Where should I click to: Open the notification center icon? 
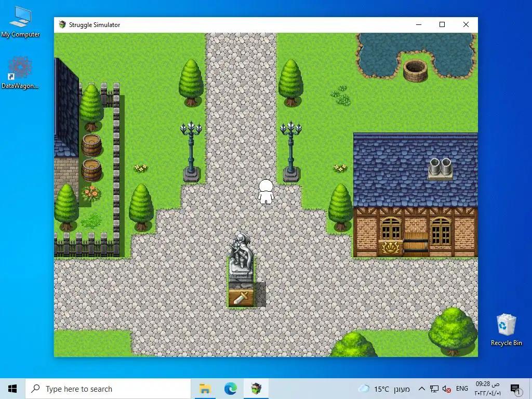515,389
